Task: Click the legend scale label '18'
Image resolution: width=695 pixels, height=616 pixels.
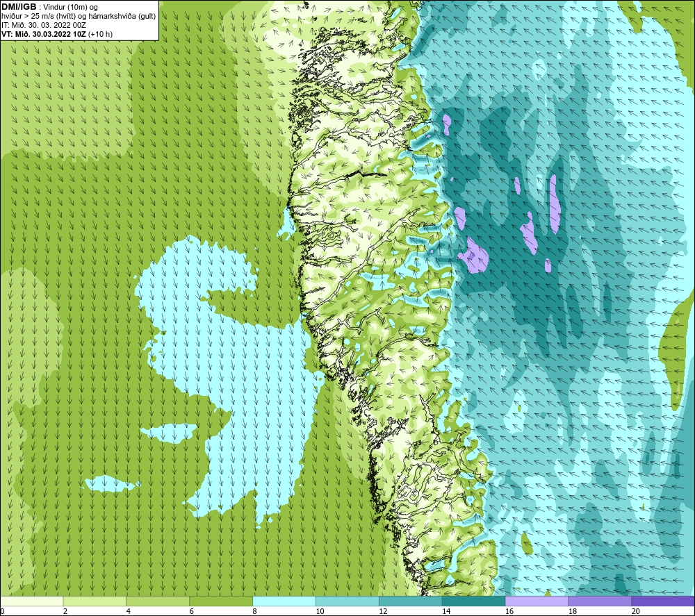Action: point(573,611)
